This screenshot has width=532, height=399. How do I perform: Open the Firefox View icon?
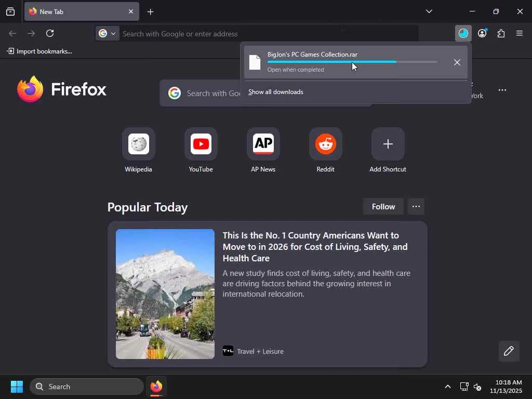10,11
